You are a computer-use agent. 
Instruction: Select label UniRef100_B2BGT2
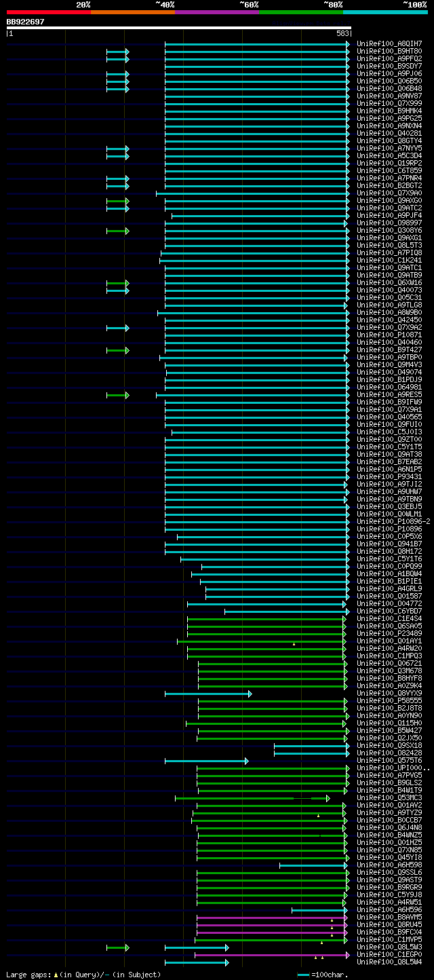tap(389, 185)
